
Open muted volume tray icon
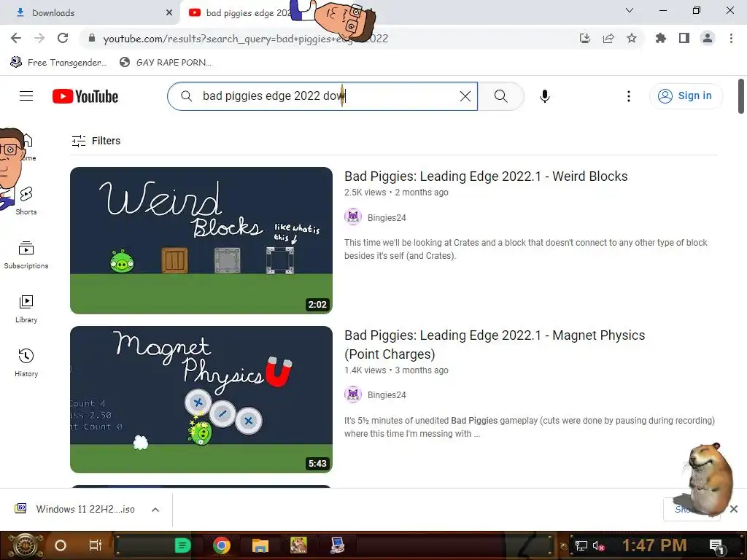click(x=598, y=546)
